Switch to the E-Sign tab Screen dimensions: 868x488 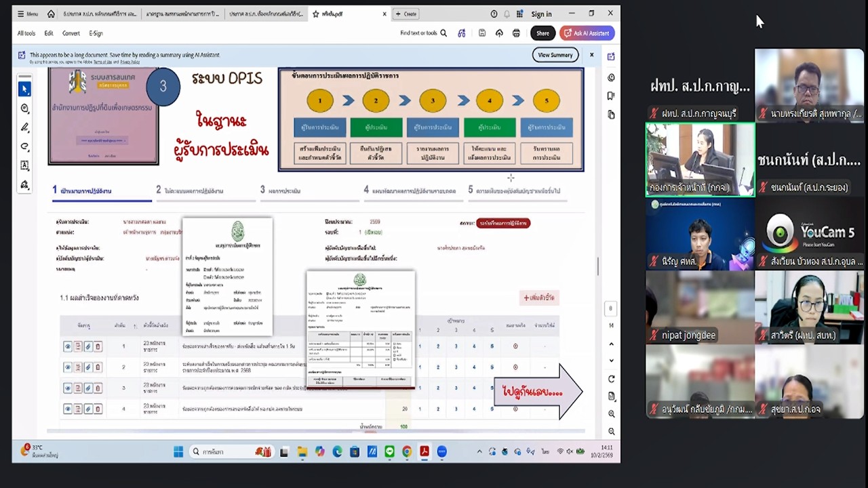(96, 33)
